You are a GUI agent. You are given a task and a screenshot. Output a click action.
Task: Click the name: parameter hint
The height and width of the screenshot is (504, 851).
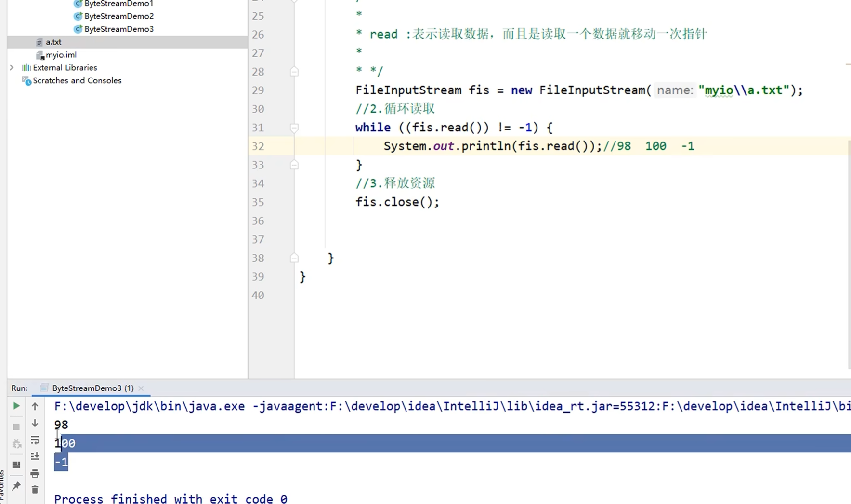click(674, 90)
